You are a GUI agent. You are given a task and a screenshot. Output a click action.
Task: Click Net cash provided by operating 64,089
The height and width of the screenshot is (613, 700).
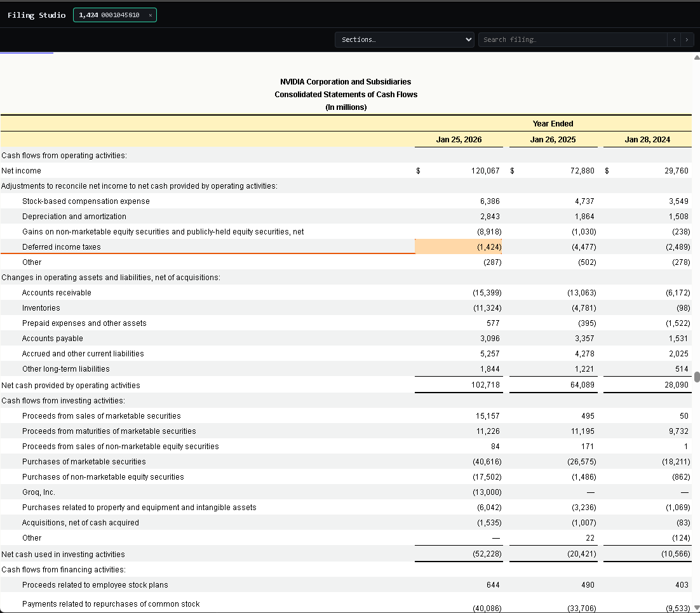pyautogui.click(x=582, y=385)
